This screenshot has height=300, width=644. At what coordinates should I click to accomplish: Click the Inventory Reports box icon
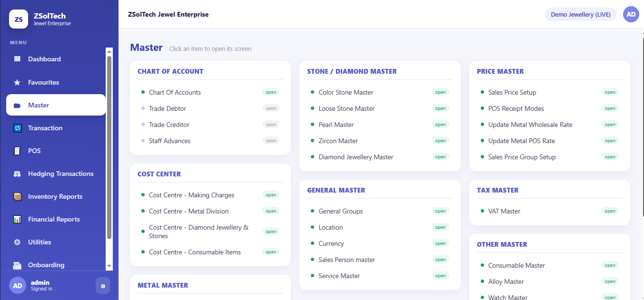pyautogui.click(x=18, y=196)
